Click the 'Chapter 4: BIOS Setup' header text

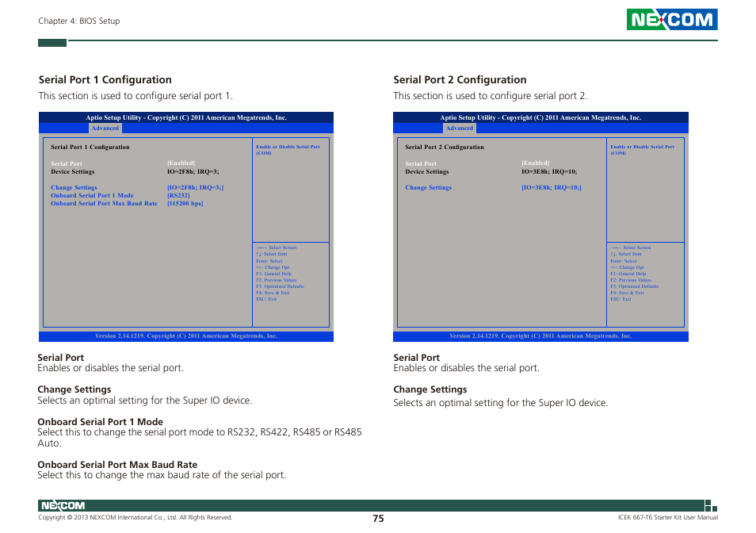[x=79, y=21]
